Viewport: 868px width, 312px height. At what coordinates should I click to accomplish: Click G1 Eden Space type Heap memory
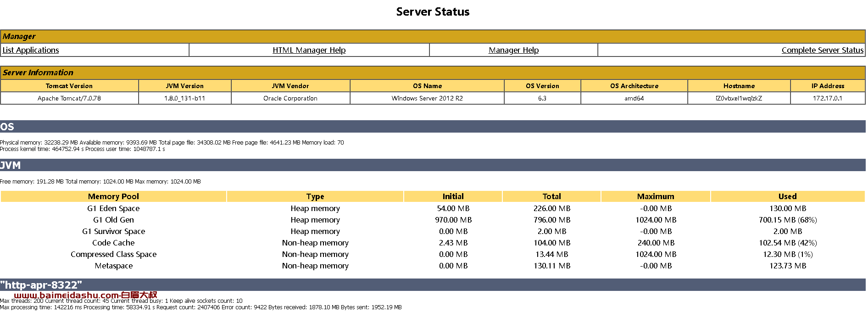click(x=315, y=208)
